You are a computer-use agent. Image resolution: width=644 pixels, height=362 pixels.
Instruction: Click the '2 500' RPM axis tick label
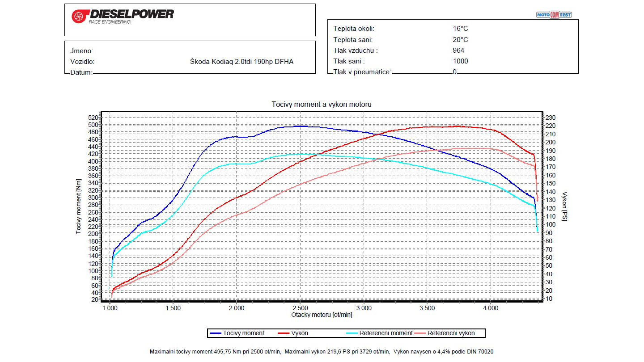tap(300, 308)
